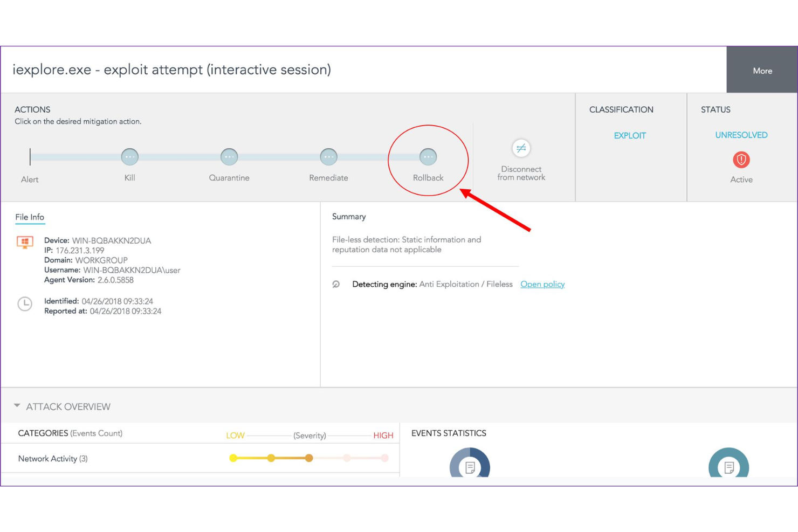
Task: Click the left Events Statistics donut chart
Action: point(470,467)
